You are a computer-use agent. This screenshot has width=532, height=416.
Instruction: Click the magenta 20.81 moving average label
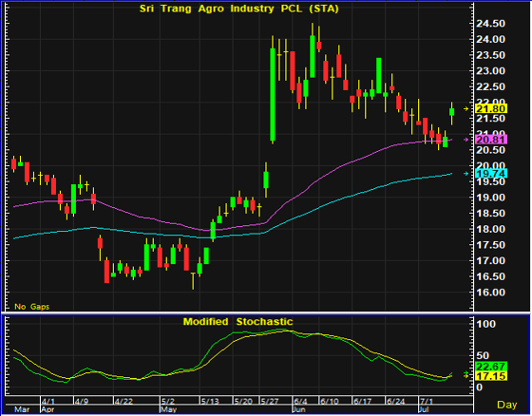491,140
